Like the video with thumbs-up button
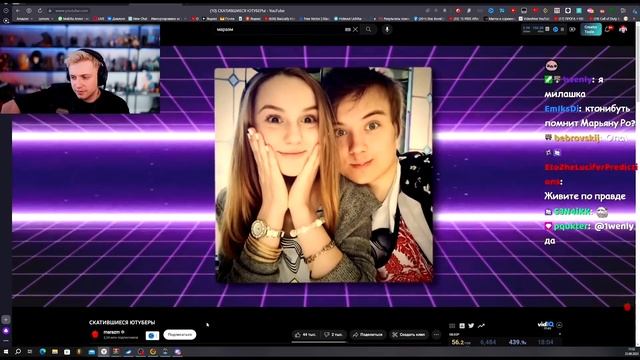The width and height of the screenshot is (640, 360). (306, 335)
